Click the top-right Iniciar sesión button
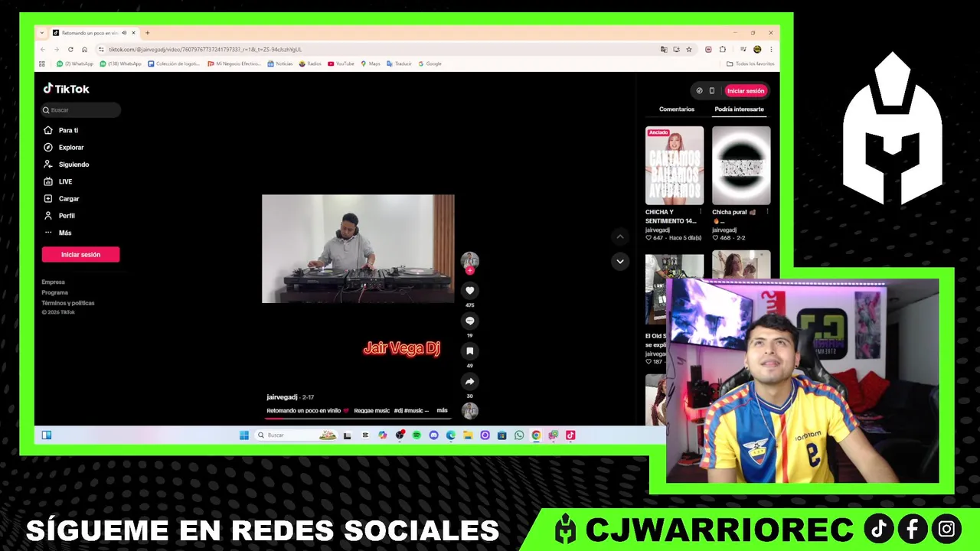This screenshot has width=980, height=551. pyautogui.click(x=746, y=90)
